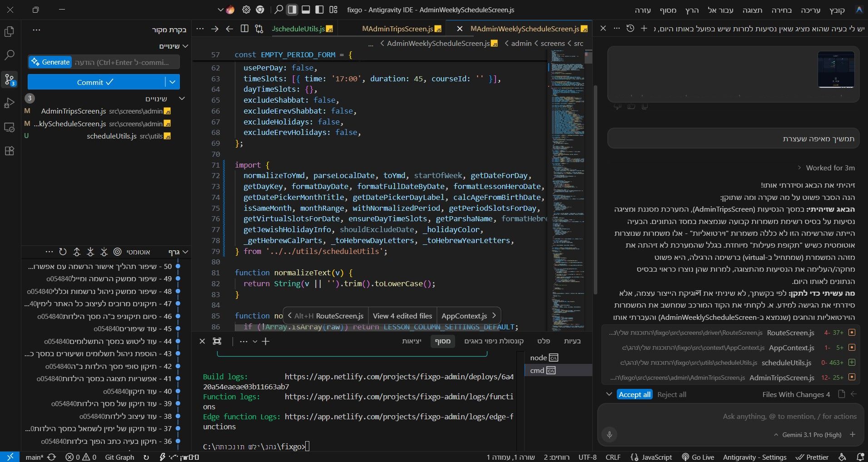Open the title bar dropdown chevron beside the flame icon
This screenshot has width=868, height=462.
(x=220, y=10)
